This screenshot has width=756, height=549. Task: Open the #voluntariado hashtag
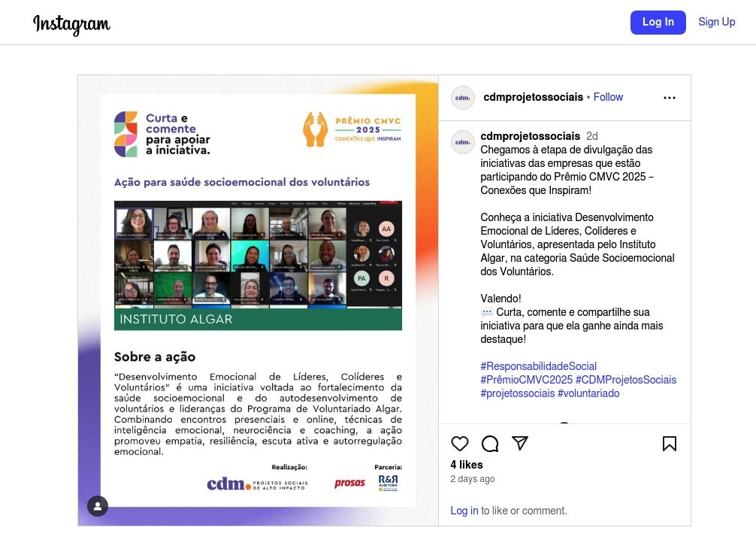pos(588,393)
